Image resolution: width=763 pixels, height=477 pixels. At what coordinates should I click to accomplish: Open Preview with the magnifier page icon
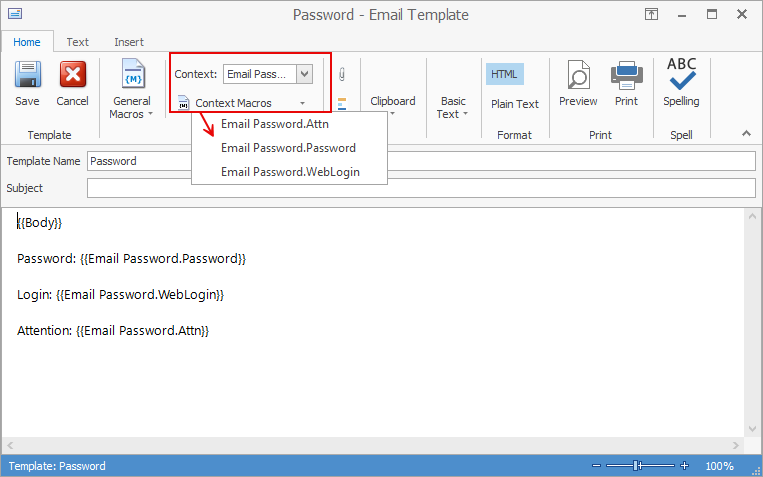click(578, 83)
